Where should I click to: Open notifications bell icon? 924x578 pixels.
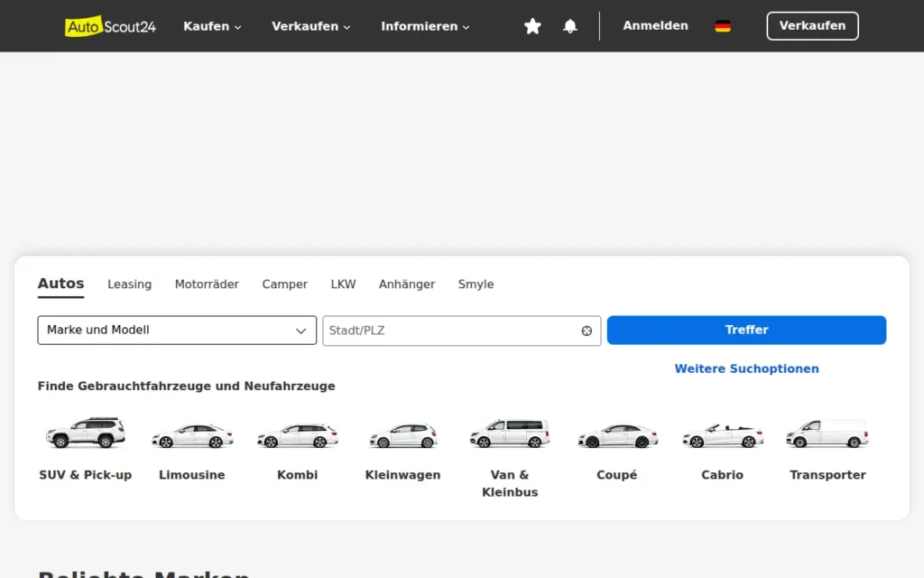click(x=570, y=26)
